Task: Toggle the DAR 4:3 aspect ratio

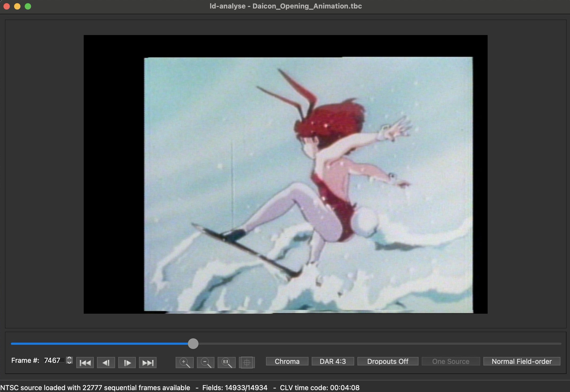Action: [x=333, y=361]
